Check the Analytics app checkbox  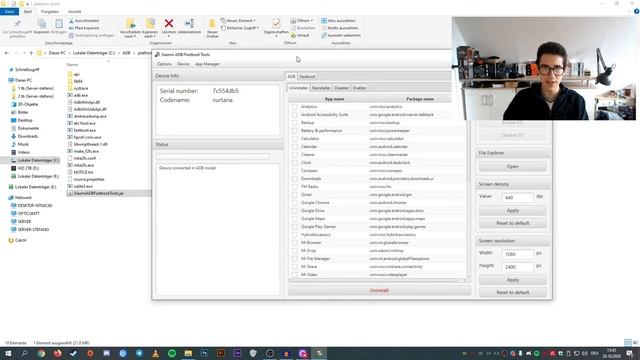point(294,107)
